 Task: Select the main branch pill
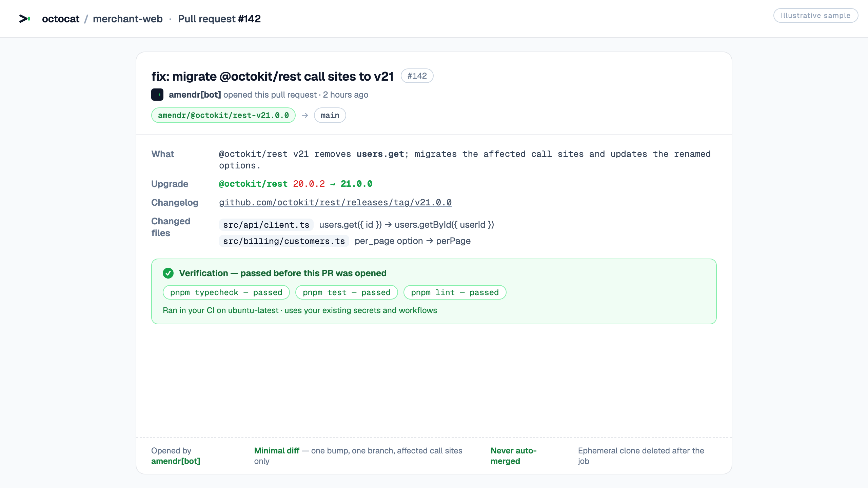click(x=330, y=115)
